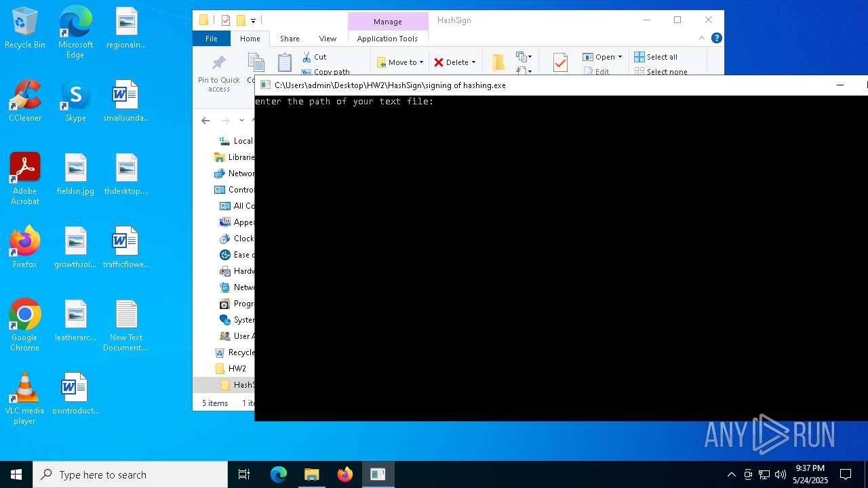
Task: Click New folder icon in Explorer title bar
Action: [x=240, y=20]
